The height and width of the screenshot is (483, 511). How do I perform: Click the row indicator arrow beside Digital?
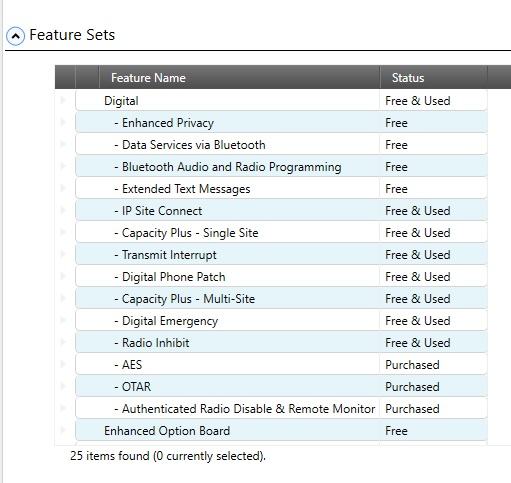[x=63, y=100]
